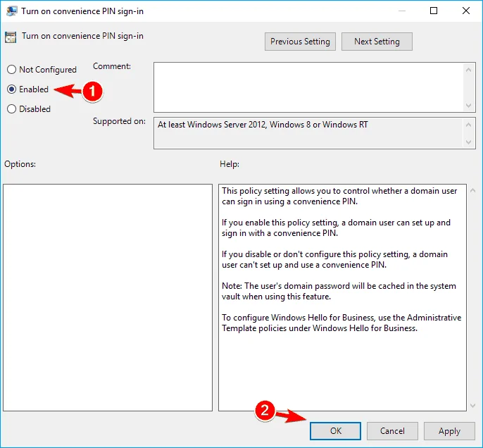Select the Not Configured radio button
The height and width of the screenshot is (448, 483).
coord(11,69)
